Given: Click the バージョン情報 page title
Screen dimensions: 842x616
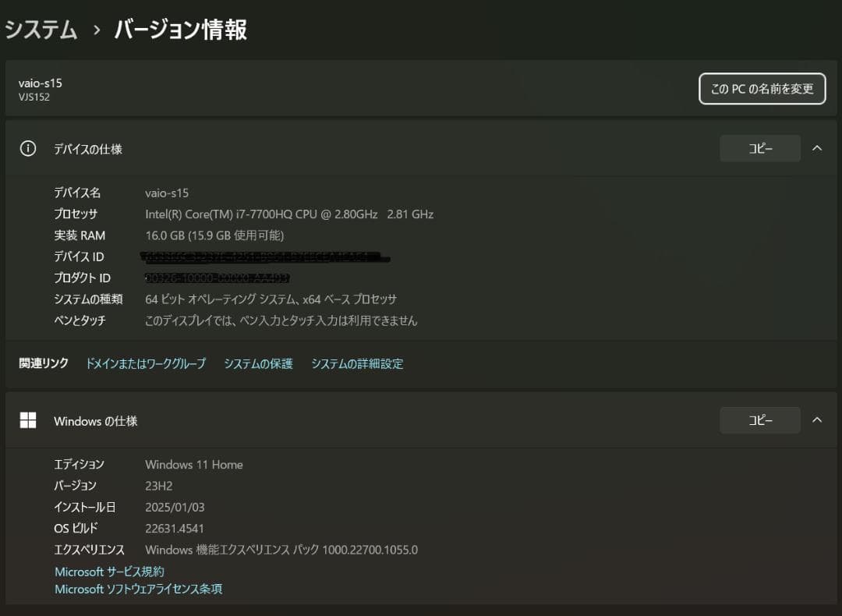Looking at the screenshot, I should (x=180, y=29).
